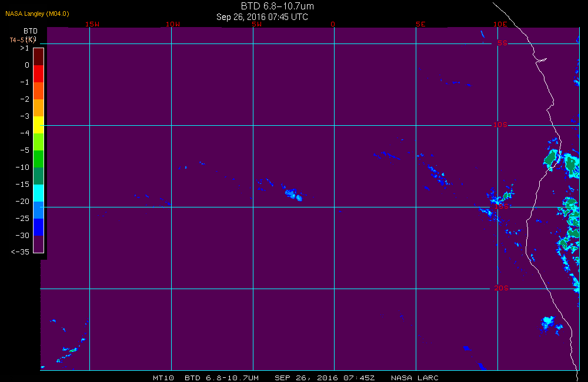Click the '10E' longitude label
This screenshot has height=382, width=588.
pos(500,24)
